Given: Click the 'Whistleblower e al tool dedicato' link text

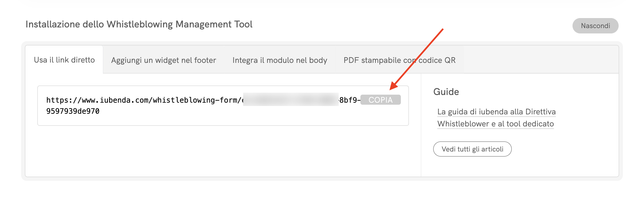Looking at the screenshot, I should [495, 124].
